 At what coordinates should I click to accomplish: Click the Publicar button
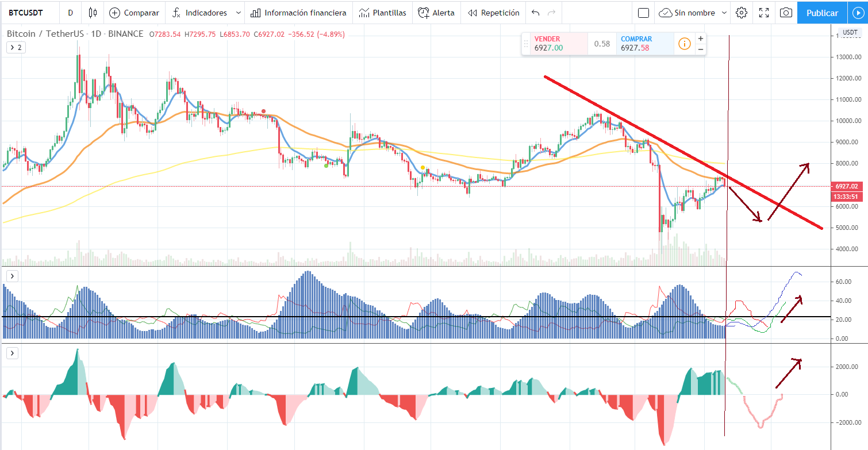click(x=822, y=13)
